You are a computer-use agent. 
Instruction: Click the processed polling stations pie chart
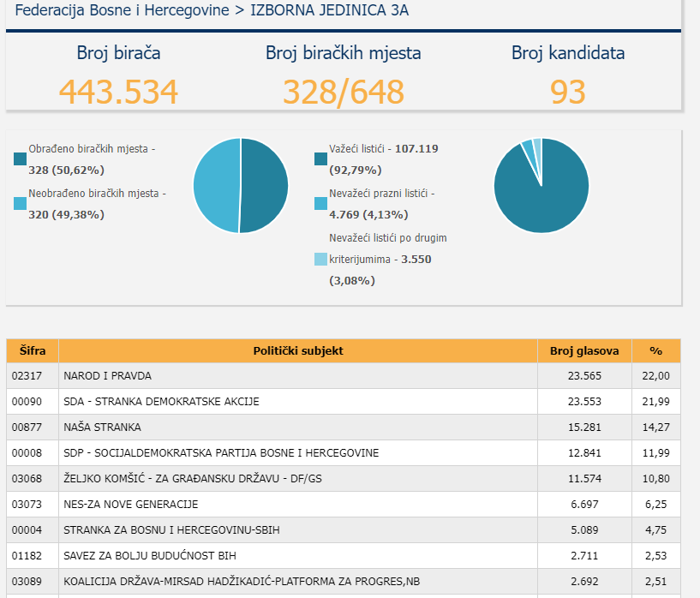(241, 186)
